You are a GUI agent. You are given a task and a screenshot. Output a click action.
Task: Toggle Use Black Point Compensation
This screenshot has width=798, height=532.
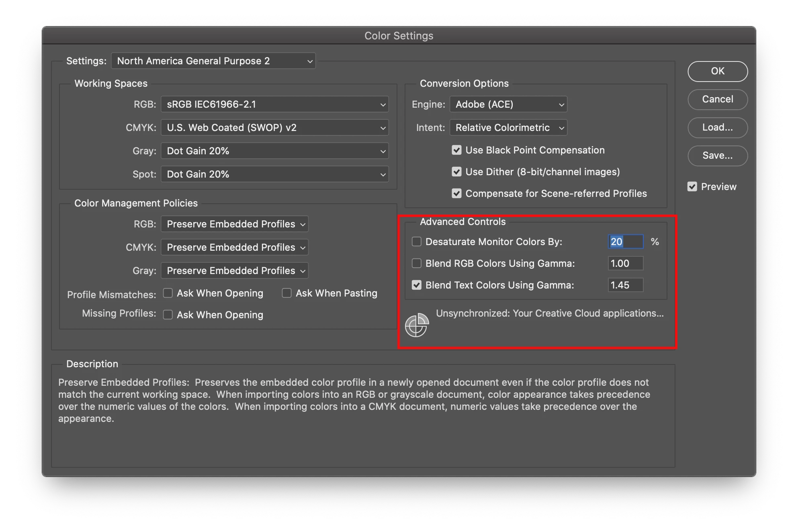tap(456, 150)
